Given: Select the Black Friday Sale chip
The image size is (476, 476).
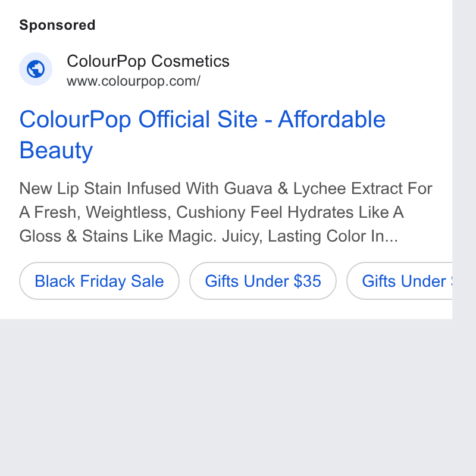Looking at the screenshot, I should point(99,281).
